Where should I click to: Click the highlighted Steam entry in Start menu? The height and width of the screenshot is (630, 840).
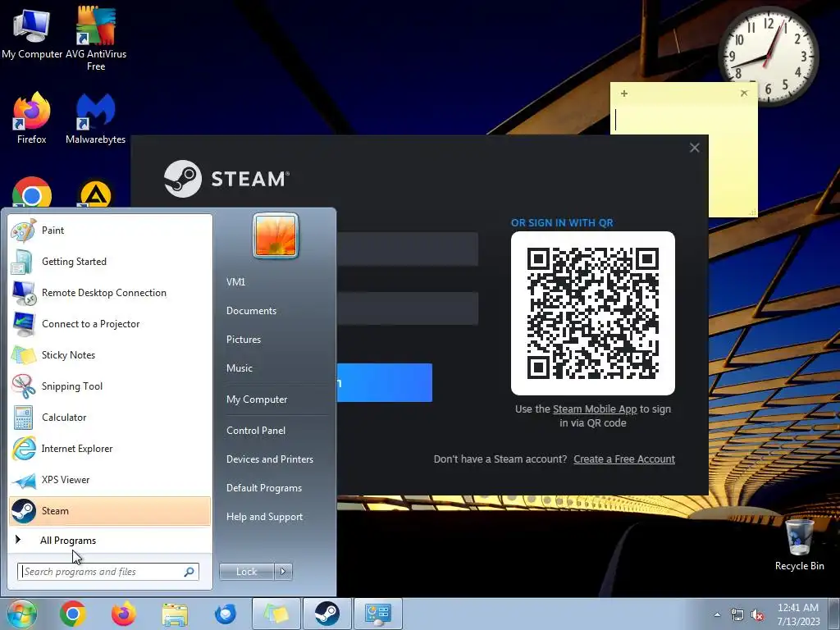pyautogui.click(x=110, y=510)
